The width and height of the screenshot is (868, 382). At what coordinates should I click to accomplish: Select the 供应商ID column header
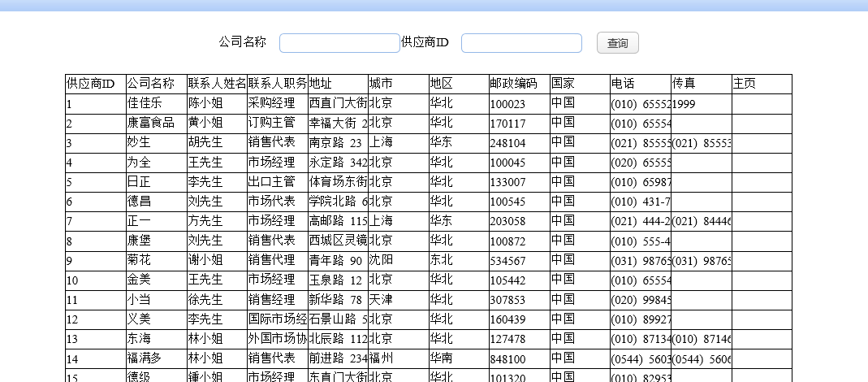[96, 85]
